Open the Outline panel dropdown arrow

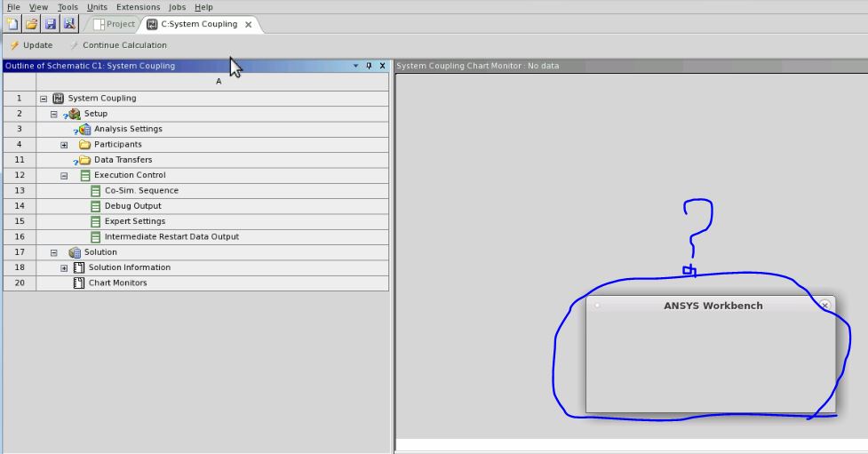(356, 66)
